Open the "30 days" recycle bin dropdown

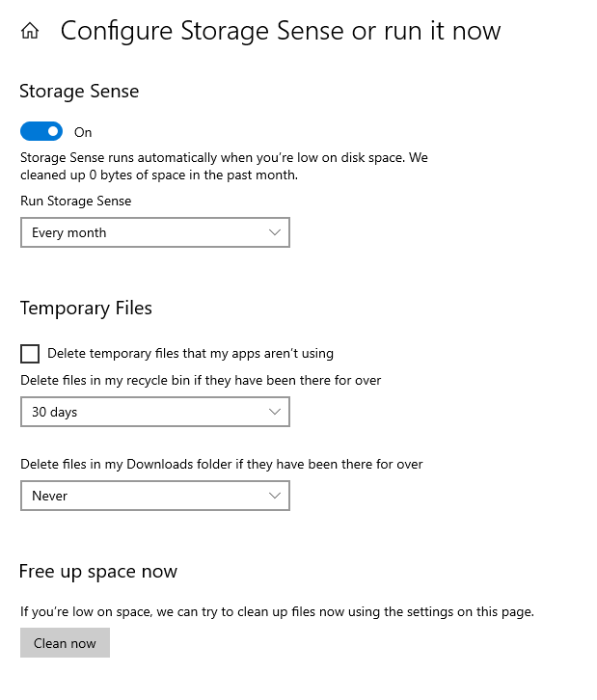coord(154,412)
